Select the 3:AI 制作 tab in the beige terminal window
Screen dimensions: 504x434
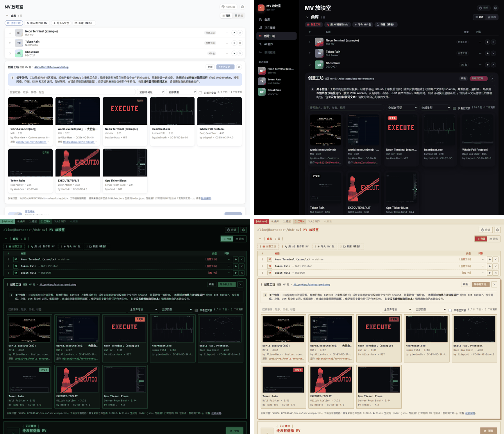point(314,221)
